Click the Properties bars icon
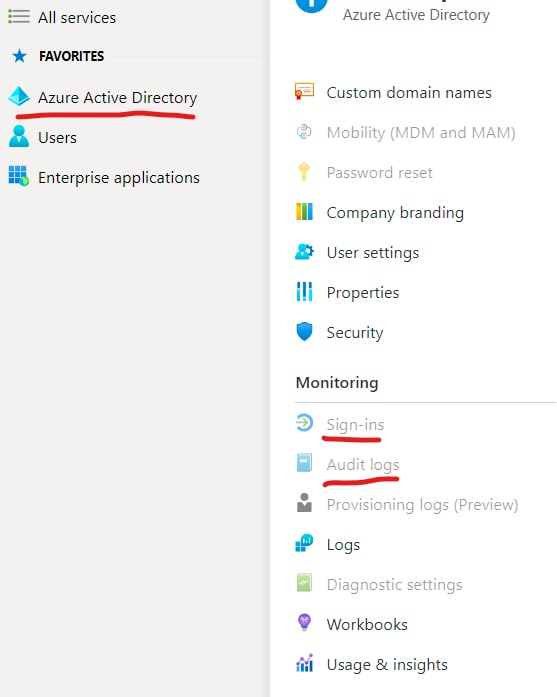Viewport: 557px width, 697px height. click(305, 292)
